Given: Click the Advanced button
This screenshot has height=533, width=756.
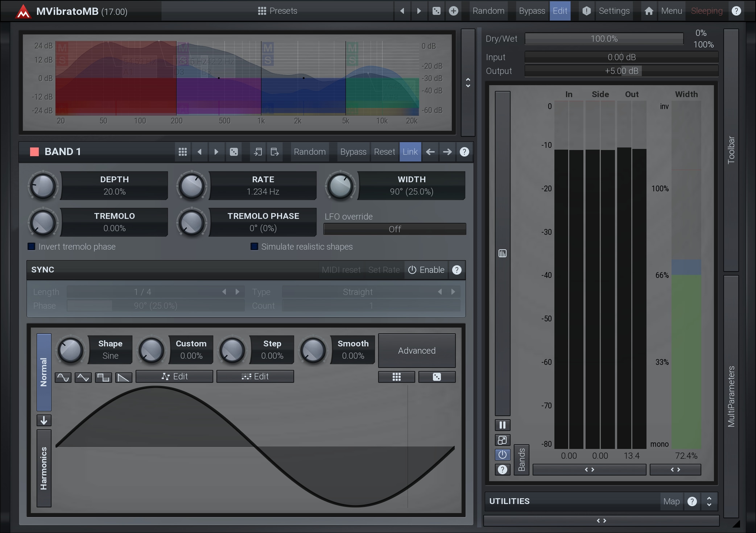Looking at the screenshot, I should point(417,351).
